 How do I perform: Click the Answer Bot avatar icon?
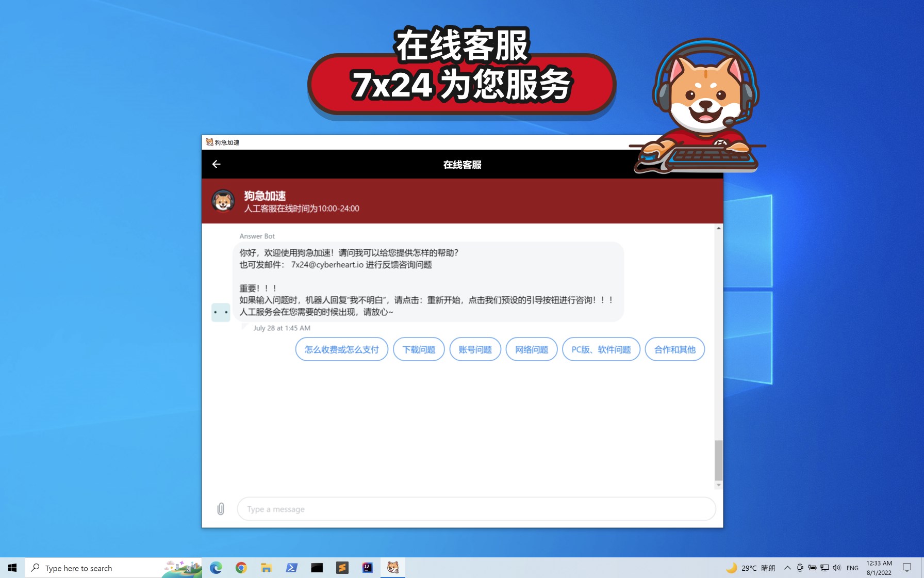(x=221, y=312)
